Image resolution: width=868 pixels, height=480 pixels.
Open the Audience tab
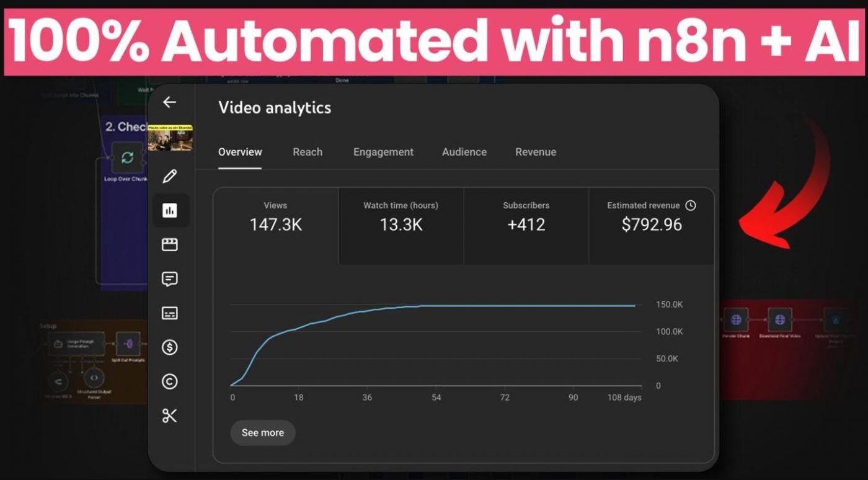pyautogui.click(x=464, y=152)
